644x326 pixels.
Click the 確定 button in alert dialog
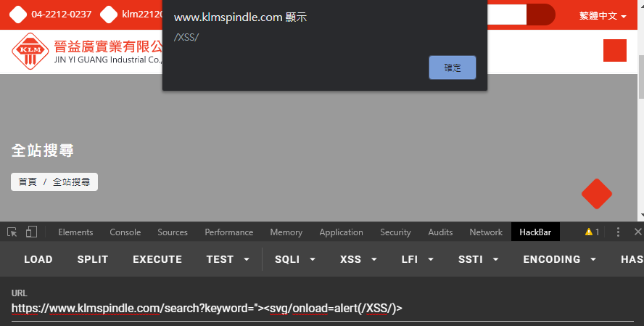pyautogui.click(x=453, y=68)
